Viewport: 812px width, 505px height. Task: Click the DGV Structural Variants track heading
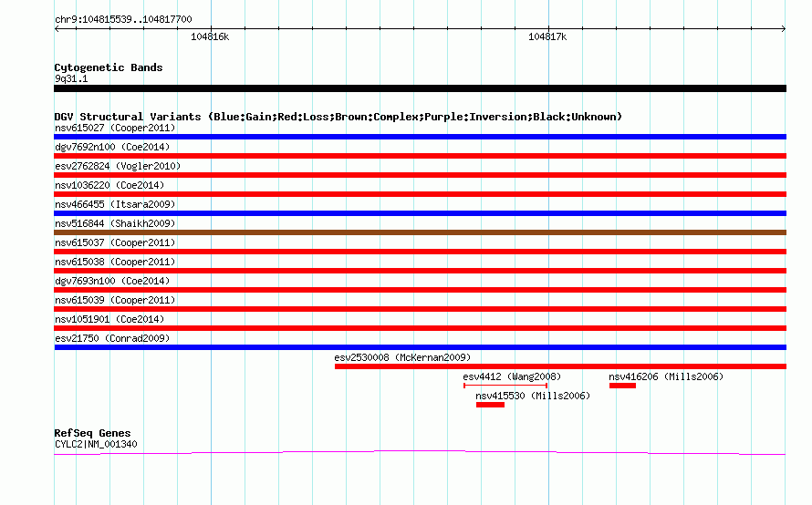click(338, 117)
